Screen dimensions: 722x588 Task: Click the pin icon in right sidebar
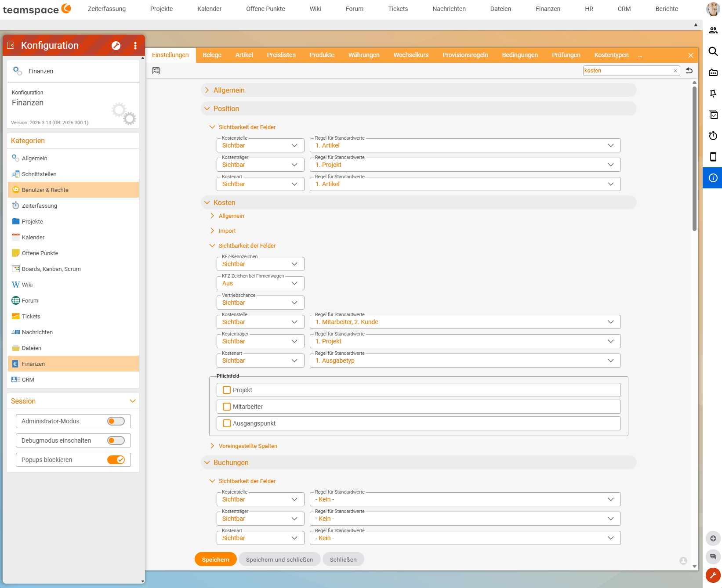click(x=713, y=94)
